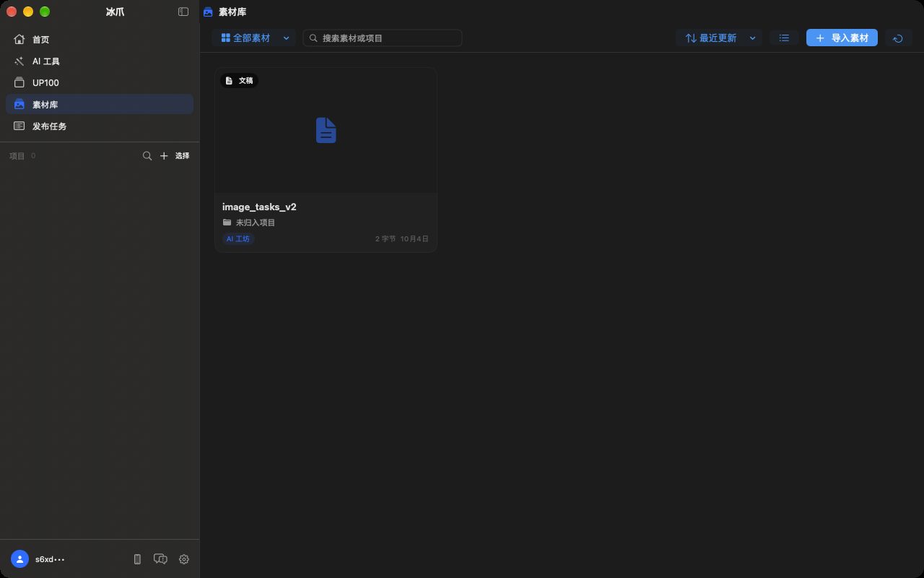Open AI 工具 from the sidebar
This screenshot has height=578, width=924.
100,61
